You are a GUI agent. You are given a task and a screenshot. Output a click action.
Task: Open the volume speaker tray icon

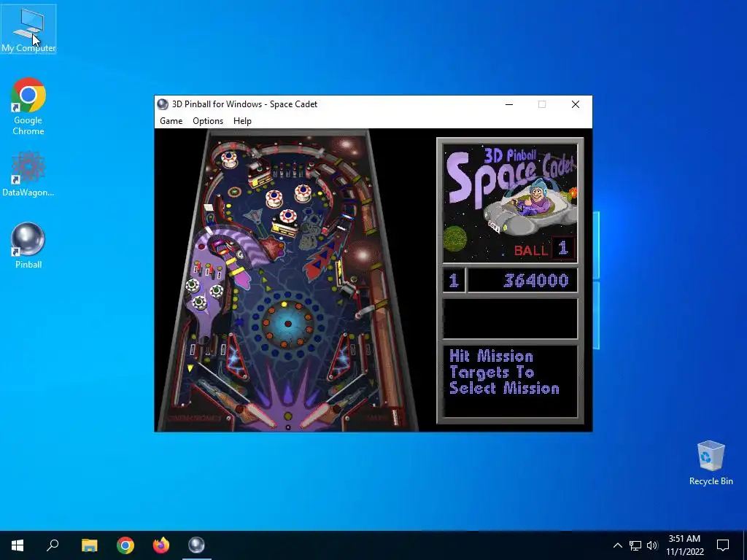point(652,545)
